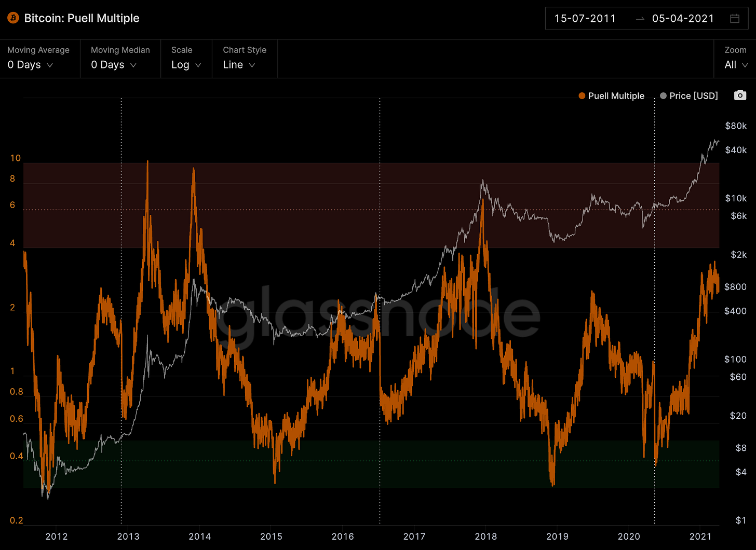756x550 pixels.
Task: Edit the end date 05-04-2021
Action: pos(683,19)
